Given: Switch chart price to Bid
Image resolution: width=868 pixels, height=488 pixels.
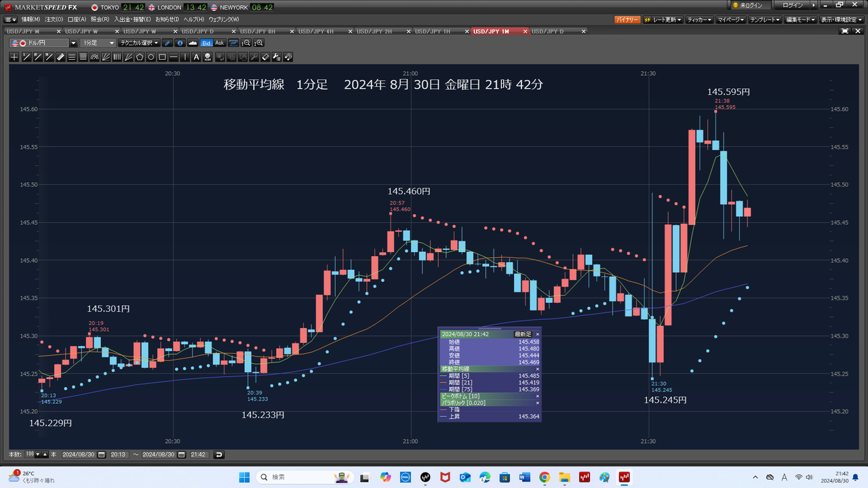Looking at the screenshot, I should 207,43.
